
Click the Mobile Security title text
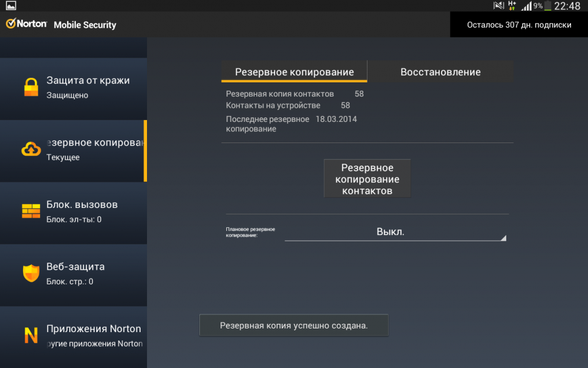(x=85, y=25)
